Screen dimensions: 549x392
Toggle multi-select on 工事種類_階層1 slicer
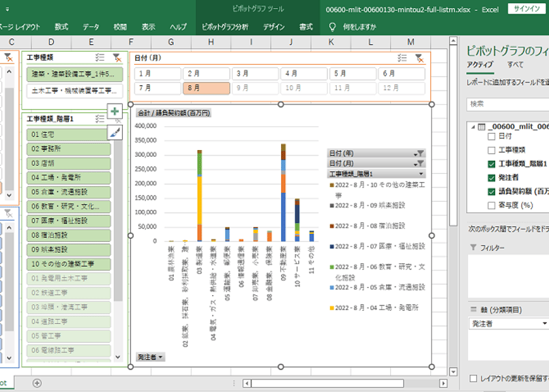100,119
